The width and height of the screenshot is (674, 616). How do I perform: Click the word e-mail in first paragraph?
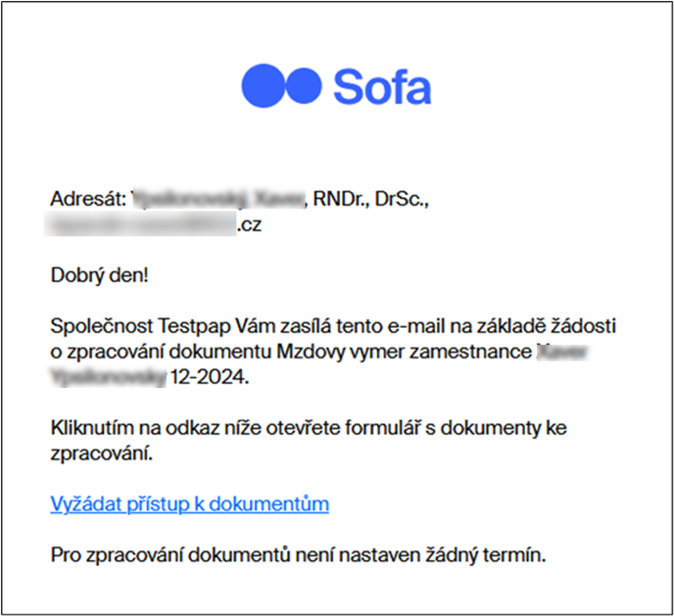415,326
